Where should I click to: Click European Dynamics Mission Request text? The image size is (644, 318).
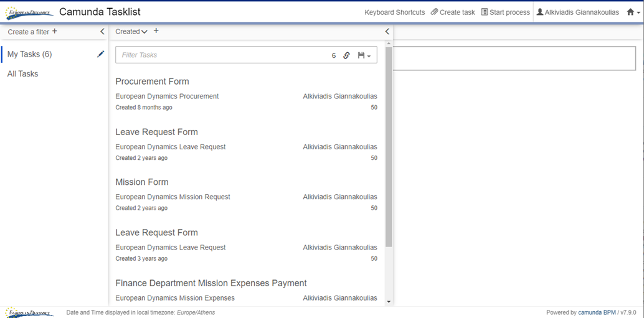pos(173,197)
